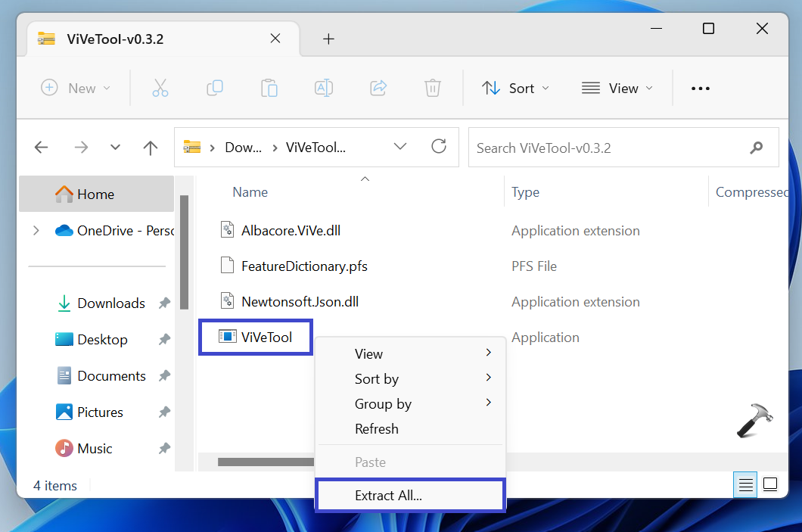Viewport: 802px width, 532px height.
Task: Click the Cut scissors icon in toolbar
Action: pyautogui.click(x=160, y=88)
